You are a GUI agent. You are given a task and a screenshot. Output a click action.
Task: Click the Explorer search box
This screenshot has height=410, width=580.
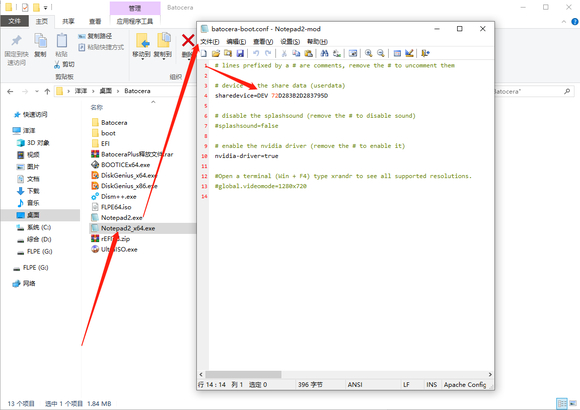coord(533,91)
